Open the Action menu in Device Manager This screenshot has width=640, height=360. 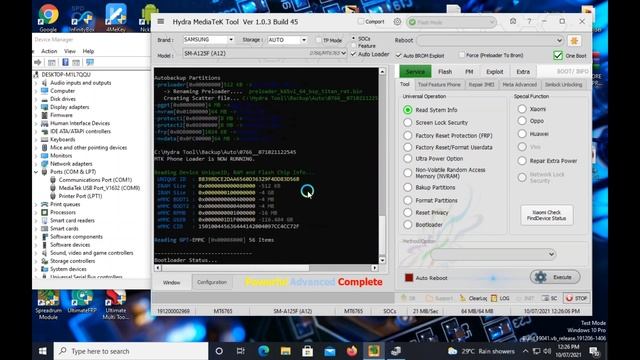(49, 51)
